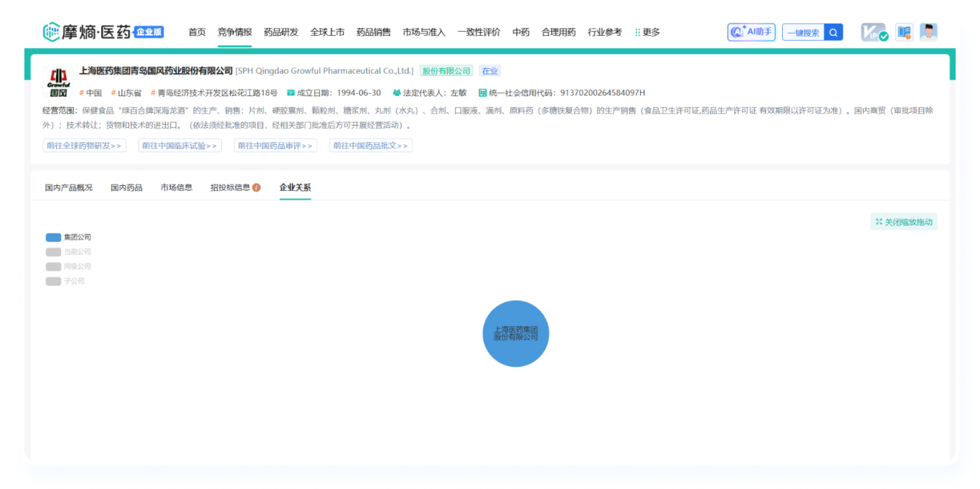Click the Growful company logo
The image size is (980, 489).
pyautogui.click(x=58, y=83)
